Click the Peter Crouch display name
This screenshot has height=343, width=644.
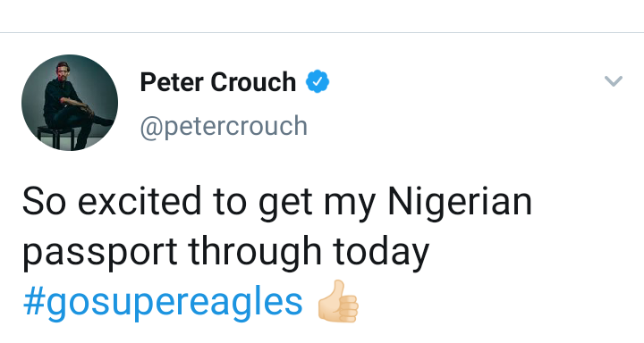(x=217, y=82)
